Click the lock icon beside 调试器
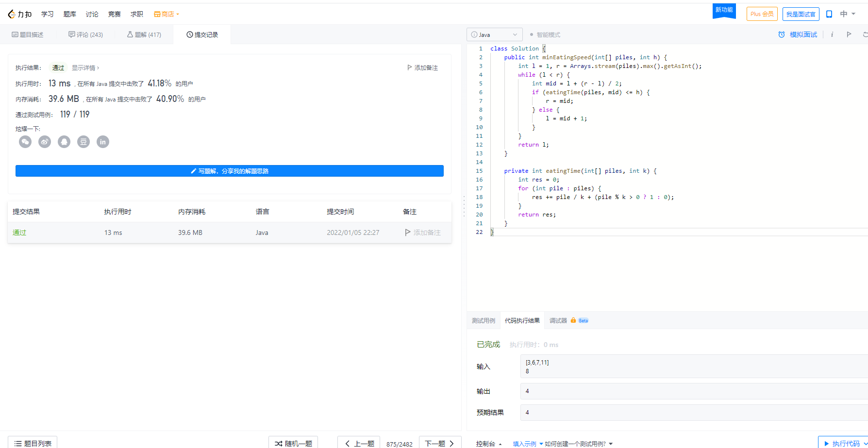The width and height of the screenshot is (868, 448). (x=573, y=320)
